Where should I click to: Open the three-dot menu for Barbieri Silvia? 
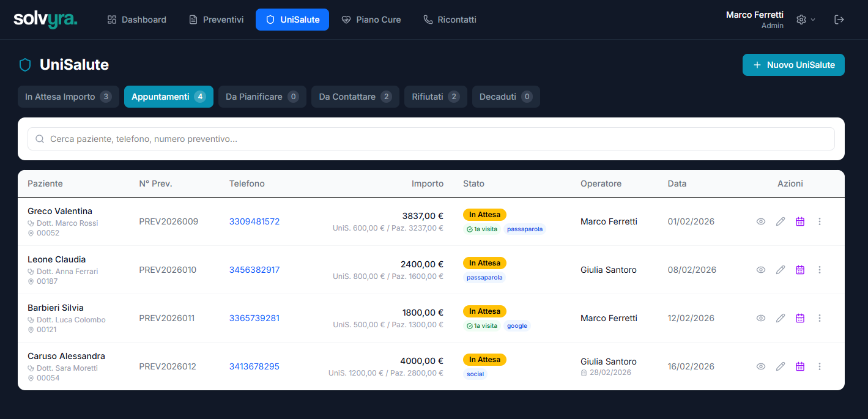pos(819,318)
